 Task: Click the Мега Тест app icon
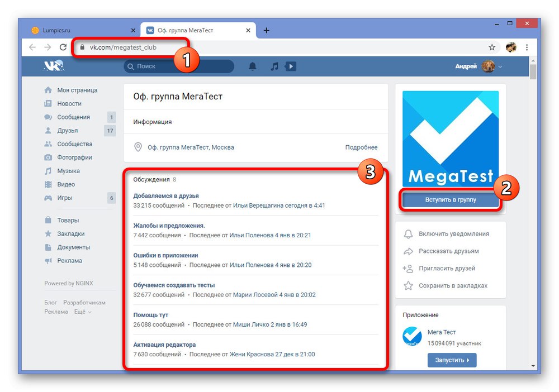[x=412, y=337]
